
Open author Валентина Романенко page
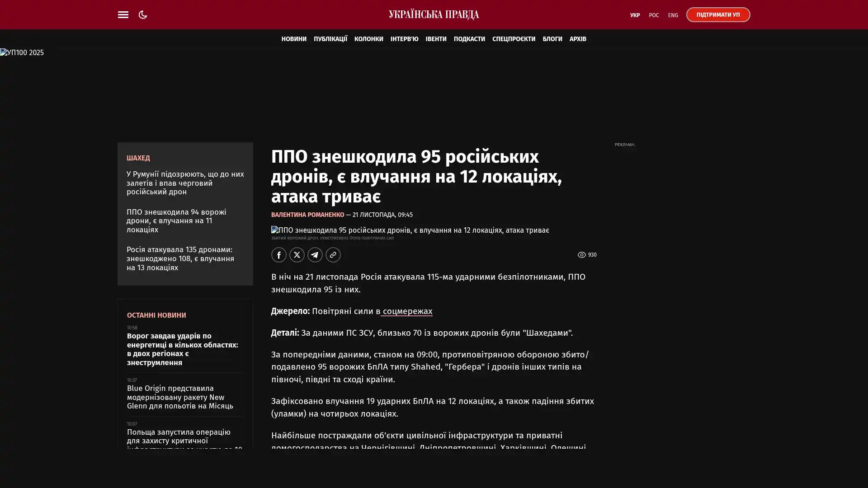(x=307, y=215)
